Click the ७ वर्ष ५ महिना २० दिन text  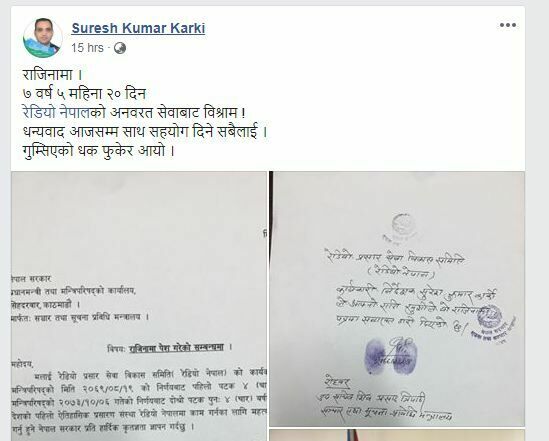(84, 94)
